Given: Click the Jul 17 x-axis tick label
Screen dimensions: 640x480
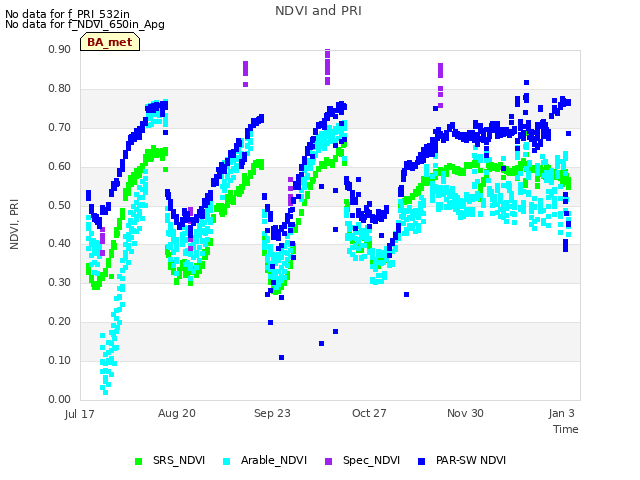Looking at the screenshot, I should point(80,414).
